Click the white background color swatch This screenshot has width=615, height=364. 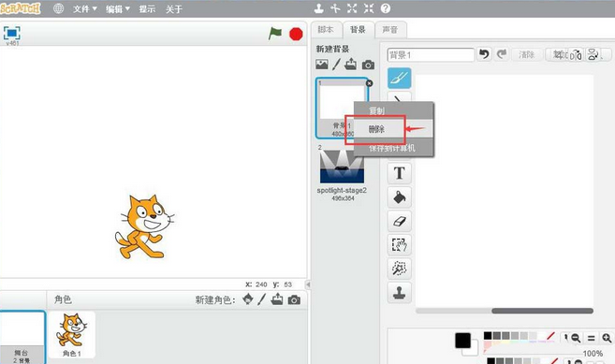coord(473,350)
